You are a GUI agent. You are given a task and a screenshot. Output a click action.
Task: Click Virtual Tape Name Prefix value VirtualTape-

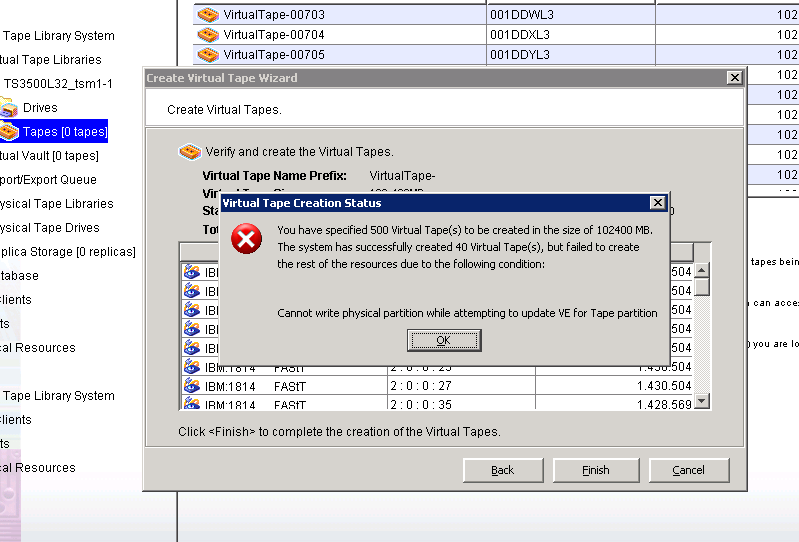(x=402, y=176)
